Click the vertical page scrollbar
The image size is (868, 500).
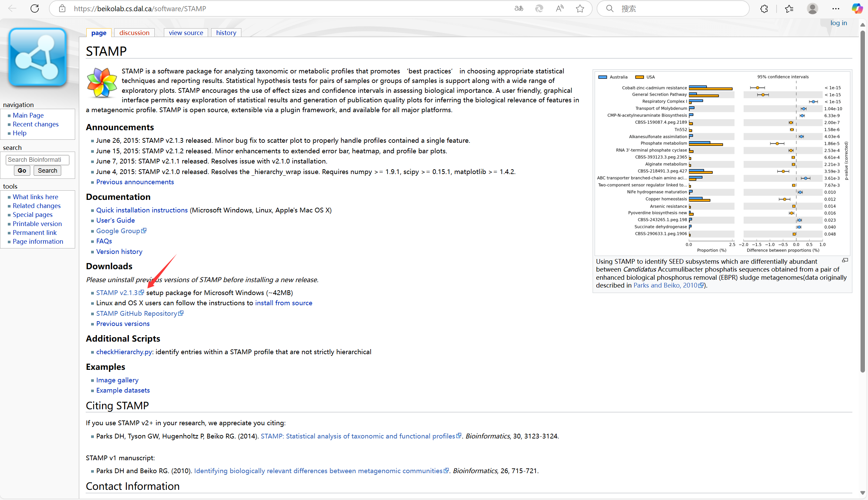tap(863, 201)
